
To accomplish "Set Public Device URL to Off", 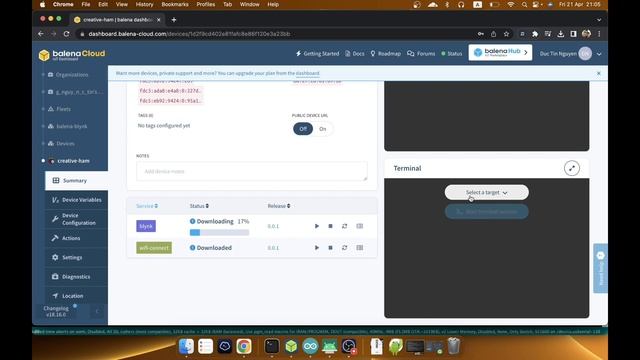I will click(x=303, y=129).
